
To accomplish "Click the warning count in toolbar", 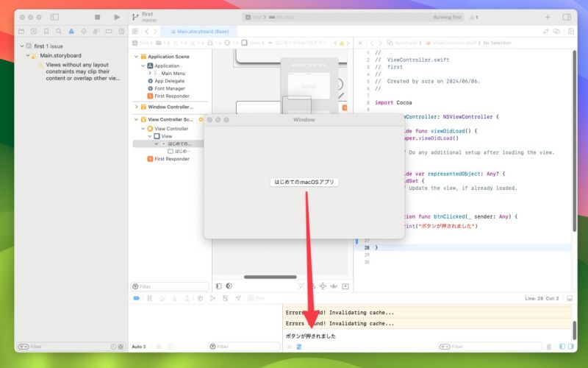I will pos(474,17).
